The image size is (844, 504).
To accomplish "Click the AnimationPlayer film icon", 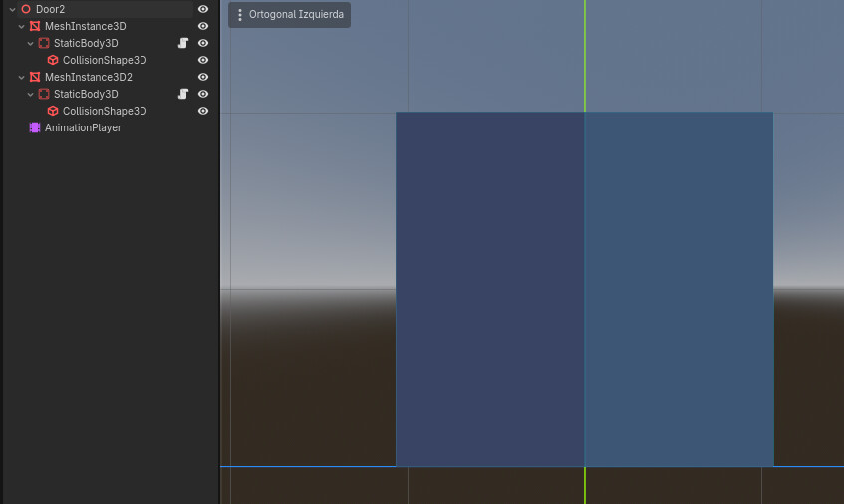I will point(35,127).
